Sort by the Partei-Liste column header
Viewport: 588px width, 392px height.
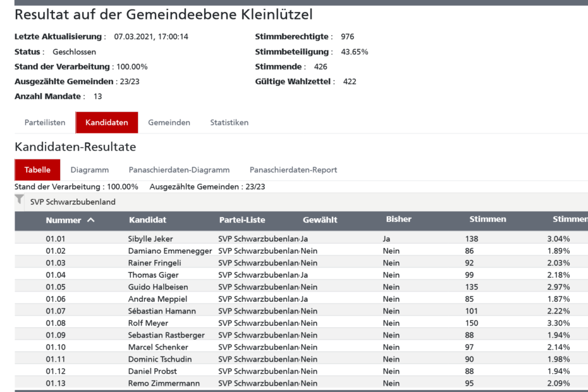[242, 220]
